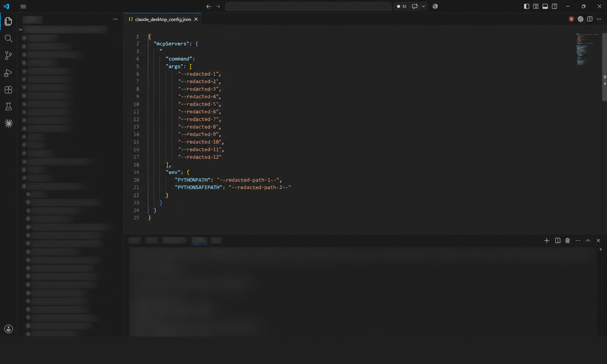Click the "--redacted-path-2--" value

pyautogui.click(x=260, y=187)
